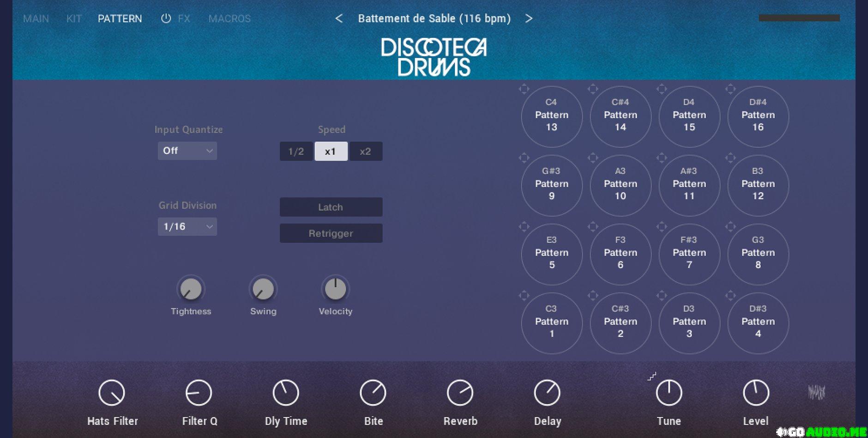
Task: Trigger Pattern 13 on C4
Action: click(x=552, y=117)
